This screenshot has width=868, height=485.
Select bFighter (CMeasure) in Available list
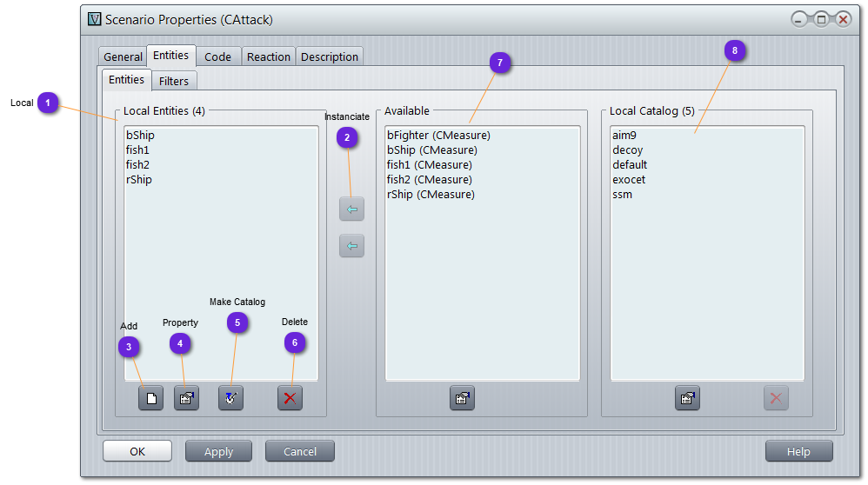pyautogui.click(x=438, y=136)
